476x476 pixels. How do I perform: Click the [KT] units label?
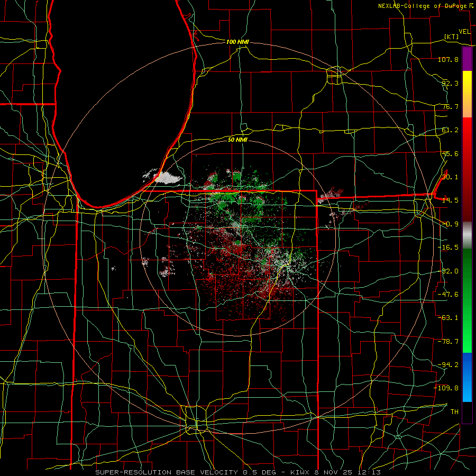[452, 36]
